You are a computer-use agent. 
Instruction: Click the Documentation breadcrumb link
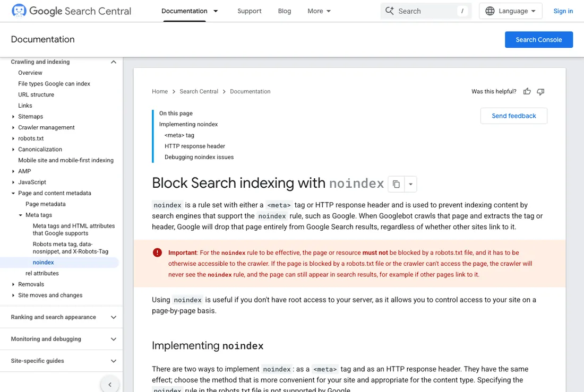coord(250,92)
